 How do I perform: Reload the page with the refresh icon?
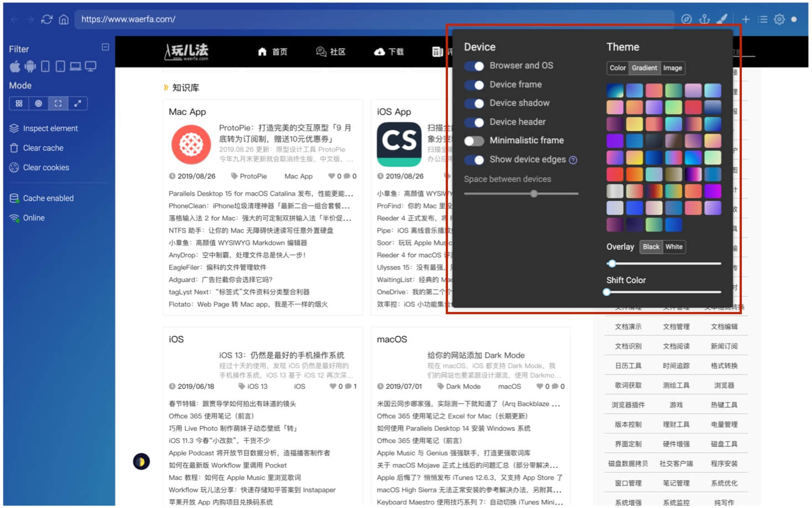[47, 19]
